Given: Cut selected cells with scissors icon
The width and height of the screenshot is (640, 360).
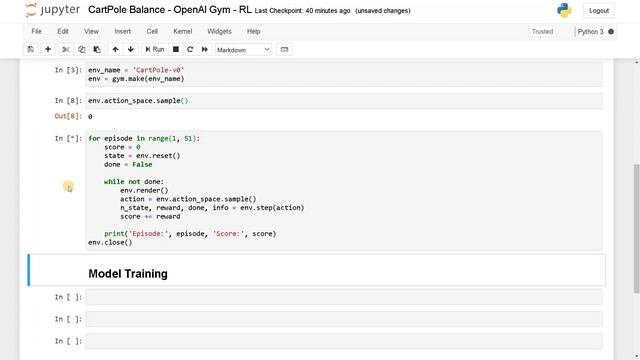Looking at the screenshot, I should click(65, 49).
